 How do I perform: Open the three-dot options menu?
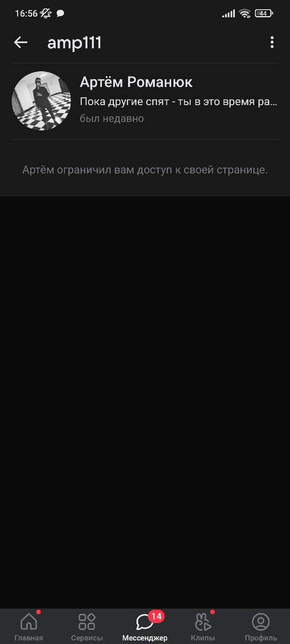pos(272,42)
